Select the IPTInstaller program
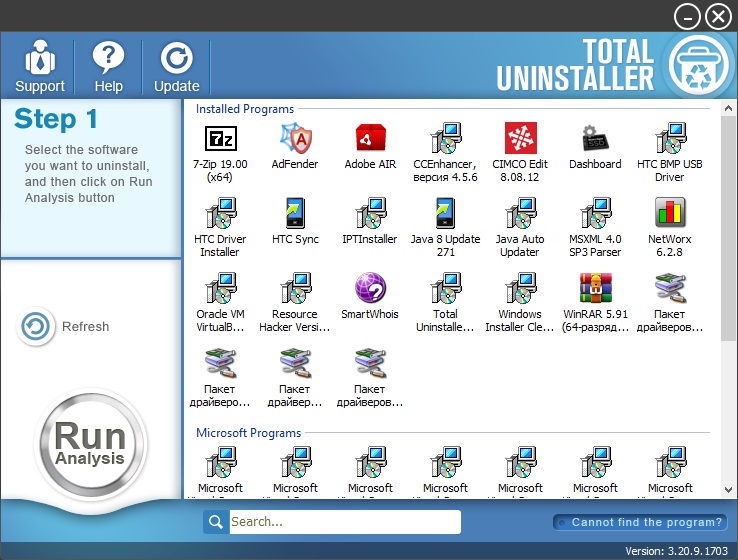This screenshot has width=738, height=560. (370, 221)
